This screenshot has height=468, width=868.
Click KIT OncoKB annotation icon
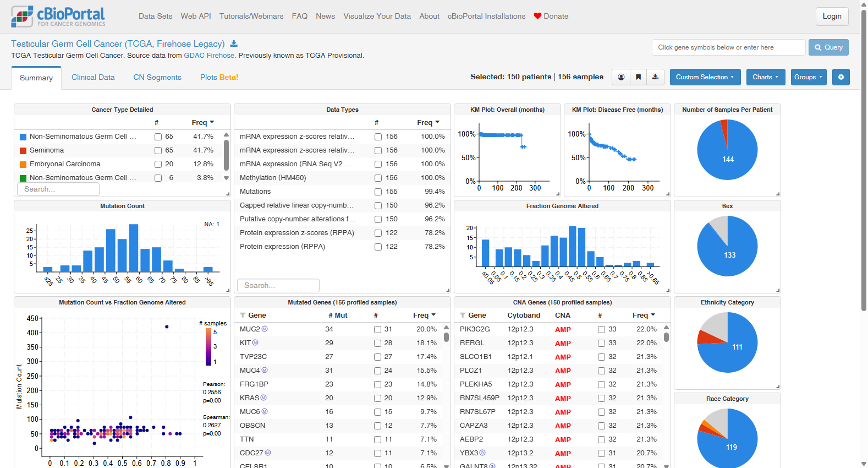coord(255,343)
